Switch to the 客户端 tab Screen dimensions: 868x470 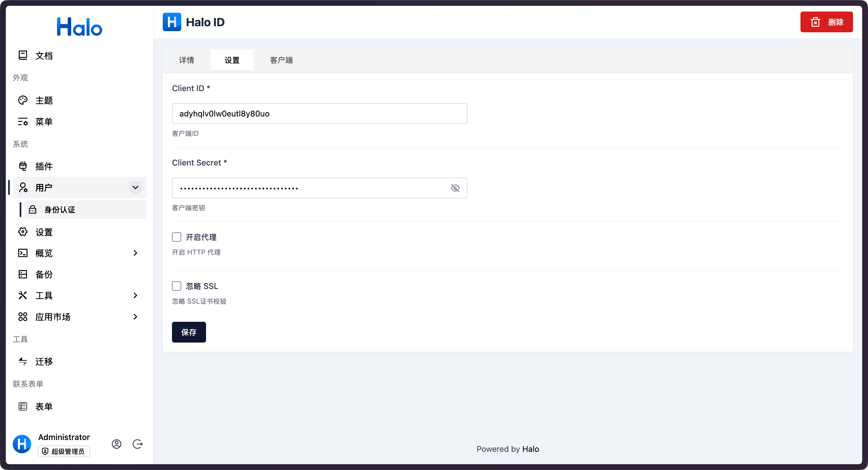tap(281, 60)
